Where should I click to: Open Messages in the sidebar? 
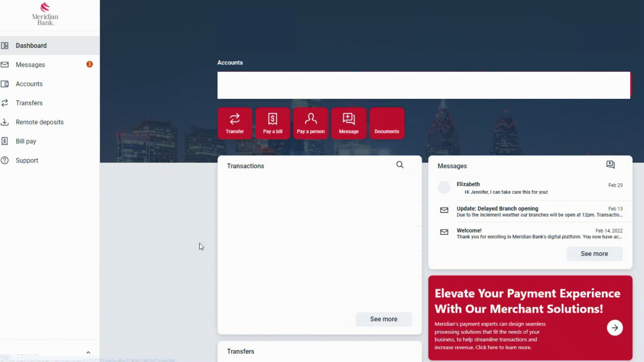50,65
